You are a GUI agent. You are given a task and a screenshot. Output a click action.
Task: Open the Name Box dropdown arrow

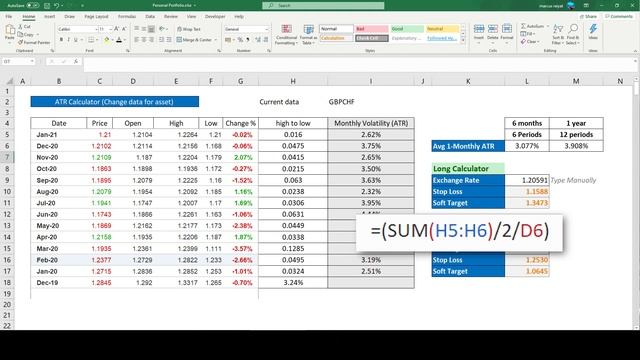coord(32,61)
